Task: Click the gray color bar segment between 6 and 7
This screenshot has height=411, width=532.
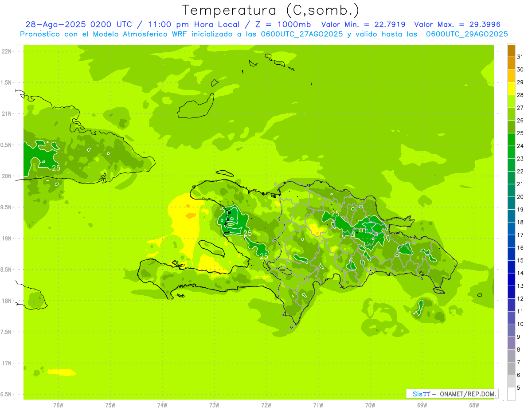Action: coord(511,368)
